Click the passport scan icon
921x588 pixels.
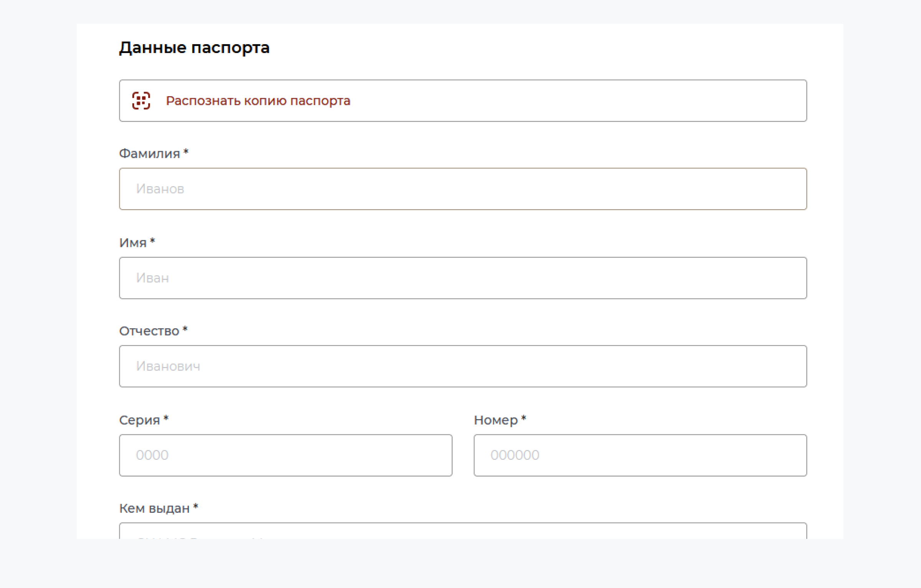click(x=141, y=101)
